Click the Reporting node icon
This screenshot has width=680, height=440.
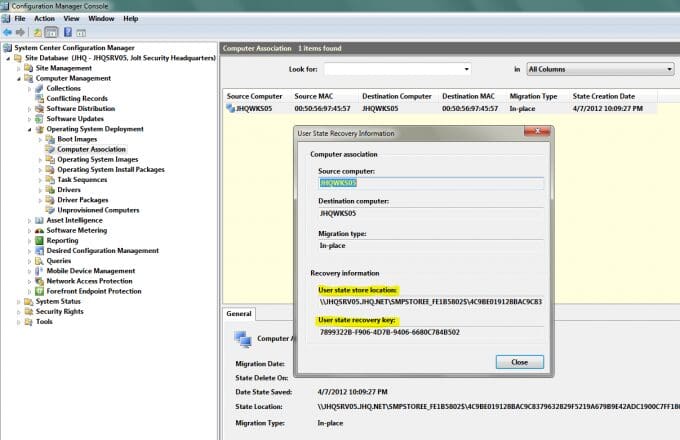pos(39,241)
